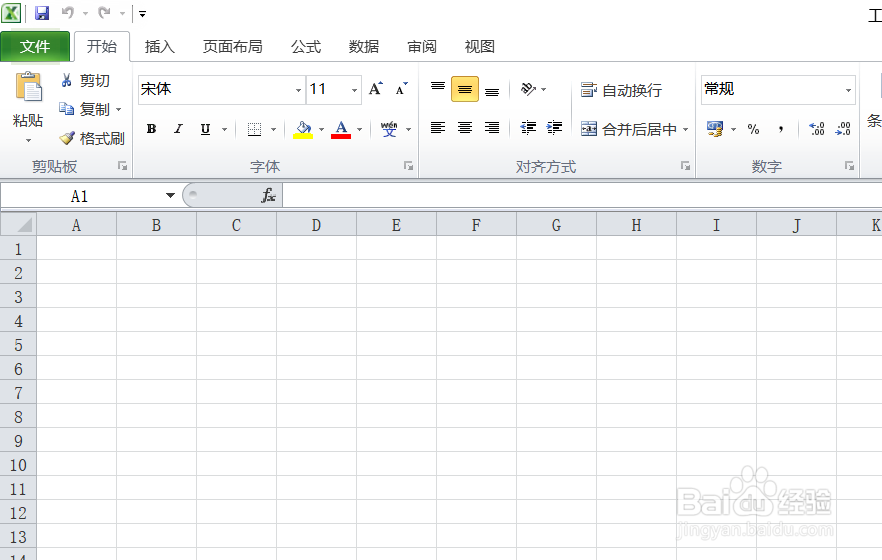Click the Undo arrow icon

pyautogui.click(x=68, y=12)
